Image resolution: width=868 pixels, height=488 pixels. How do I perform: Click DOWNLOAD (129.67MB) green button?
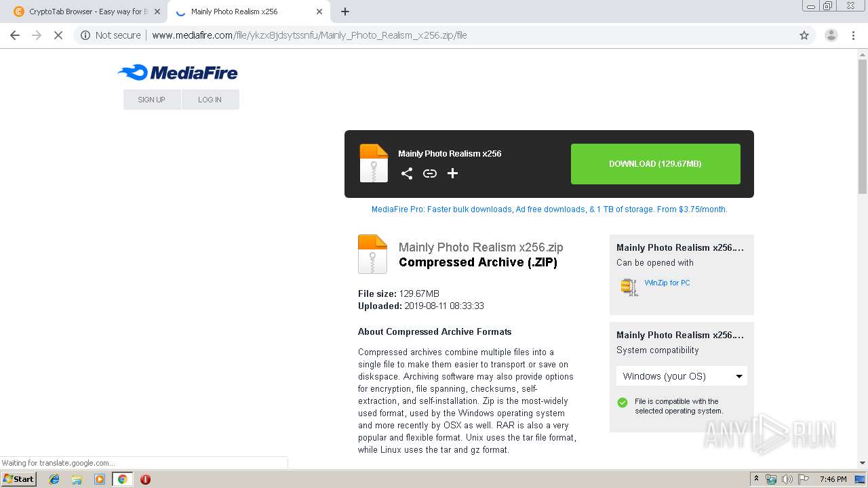click(x=655, y=164)
